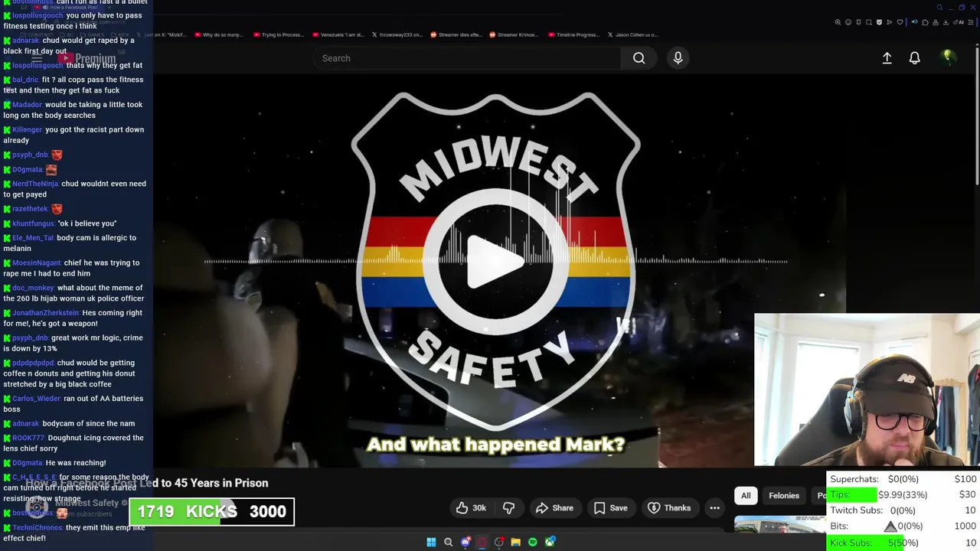Open the video's more actions ellipsis
Viewport: 980px width, 551px height.
714,508
